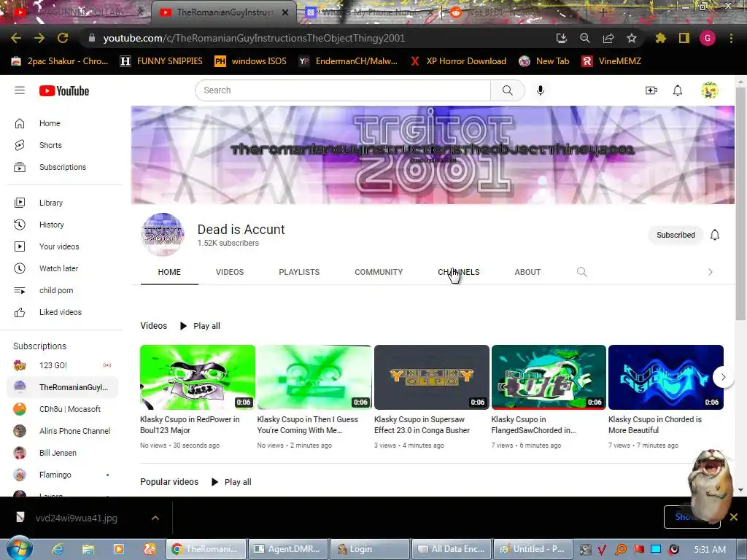Play all in Videos section
This screenshot has height=560, width=747.
tap(200, 326)
